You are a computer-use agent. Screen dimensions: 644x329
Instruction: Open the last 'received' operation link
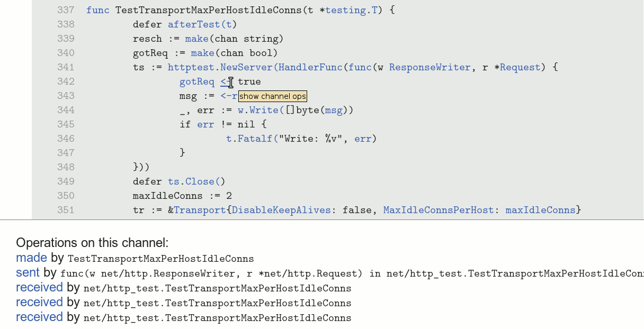pyautogui.click(x=39, y=317)
